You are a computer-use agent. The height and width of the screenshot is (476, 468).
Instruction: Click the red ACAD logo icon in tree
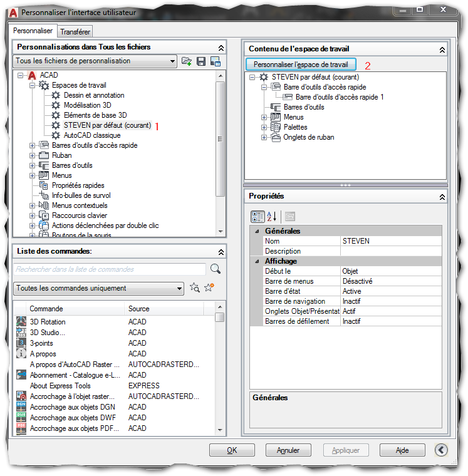(x=31, y=75)
